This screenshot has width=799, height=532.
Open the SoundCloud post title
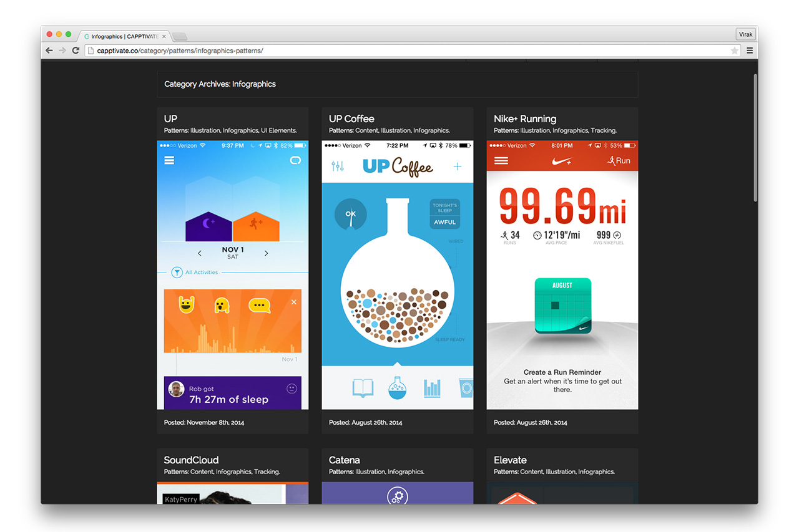191,460
